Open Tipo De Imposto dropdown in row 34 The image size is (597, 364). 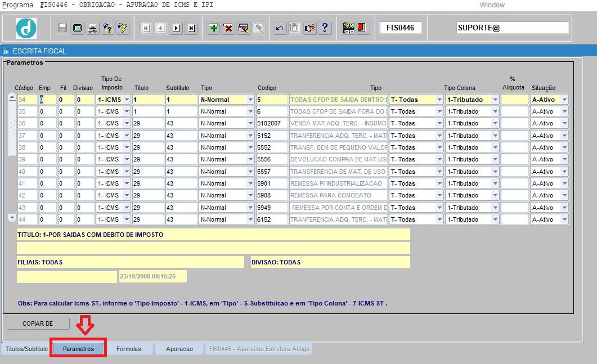(127, 100)
